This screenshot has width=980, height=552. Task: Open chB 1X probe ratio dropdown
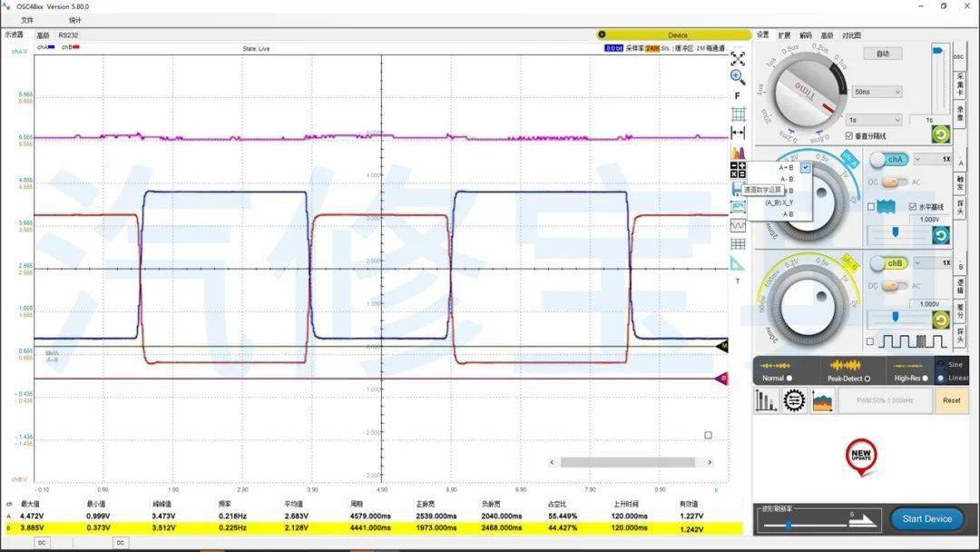click(933, 263)
